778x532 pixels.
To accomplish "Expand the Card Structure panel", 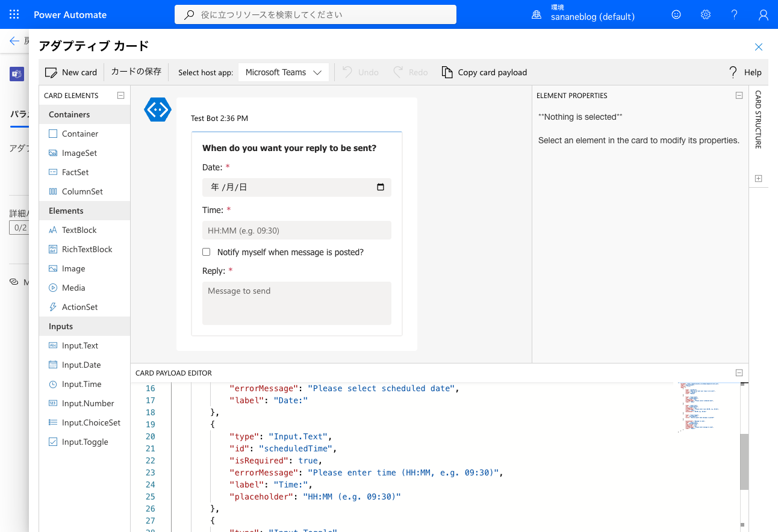I will pos(758,178).
